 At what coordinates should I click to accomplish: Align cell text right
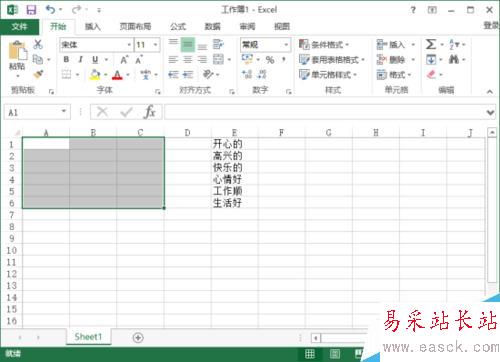pyautogui.click(x=202, y=60)
